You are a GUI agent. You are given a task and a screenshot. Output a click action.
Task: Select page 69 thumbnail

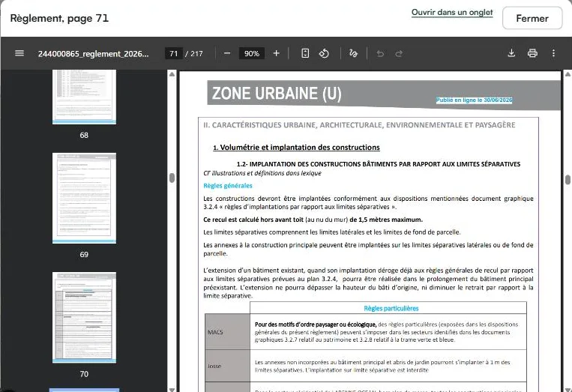pyautogui.click(x=84, y=198)
